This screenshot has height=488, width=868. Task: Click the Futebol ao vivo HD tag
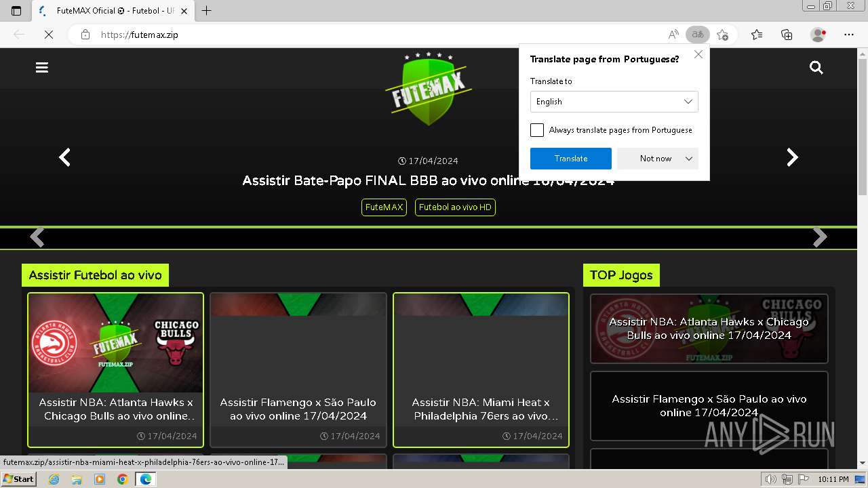click(455, 207)
